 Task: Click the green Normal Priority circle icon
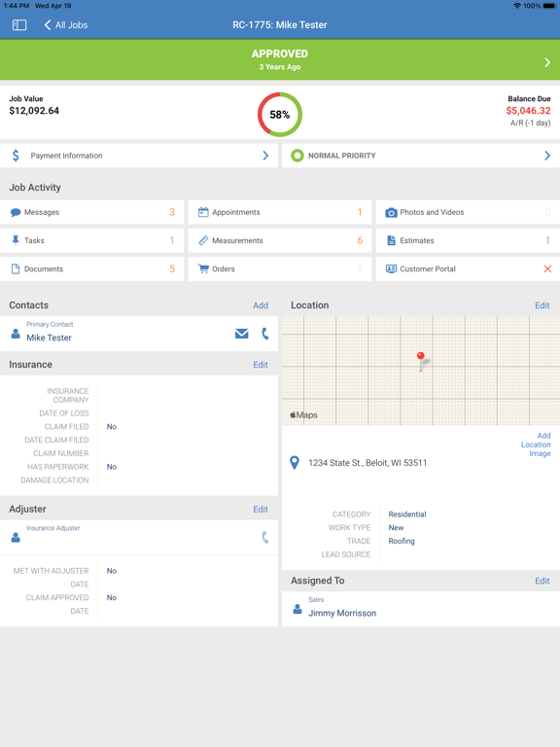tap(297, 156)
